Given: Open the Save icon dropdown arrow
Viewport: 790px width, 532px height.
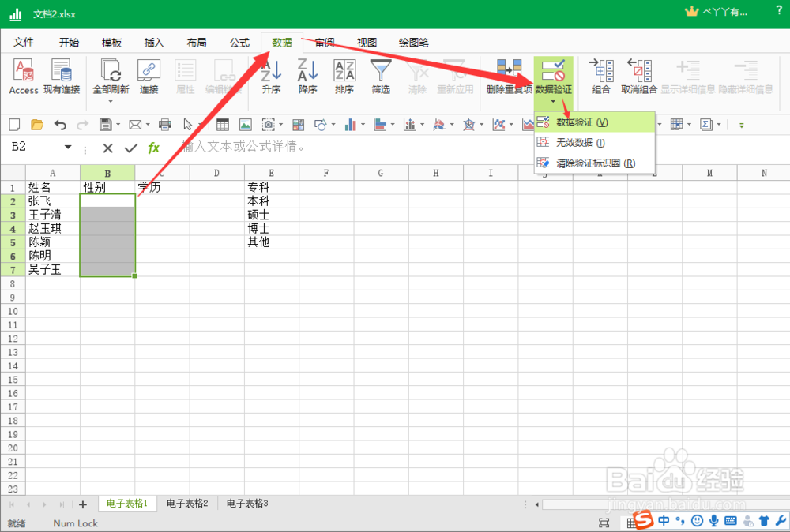Looking at the screenshot, I should [x=118, y=125].
